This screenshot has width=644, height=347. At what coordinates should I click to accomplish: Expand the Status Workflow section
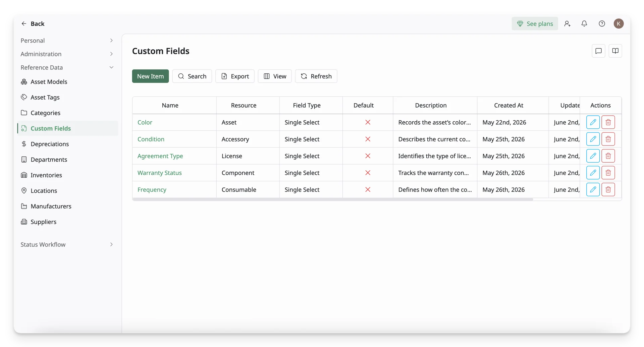pyautogui.click(x=67, y=244)
